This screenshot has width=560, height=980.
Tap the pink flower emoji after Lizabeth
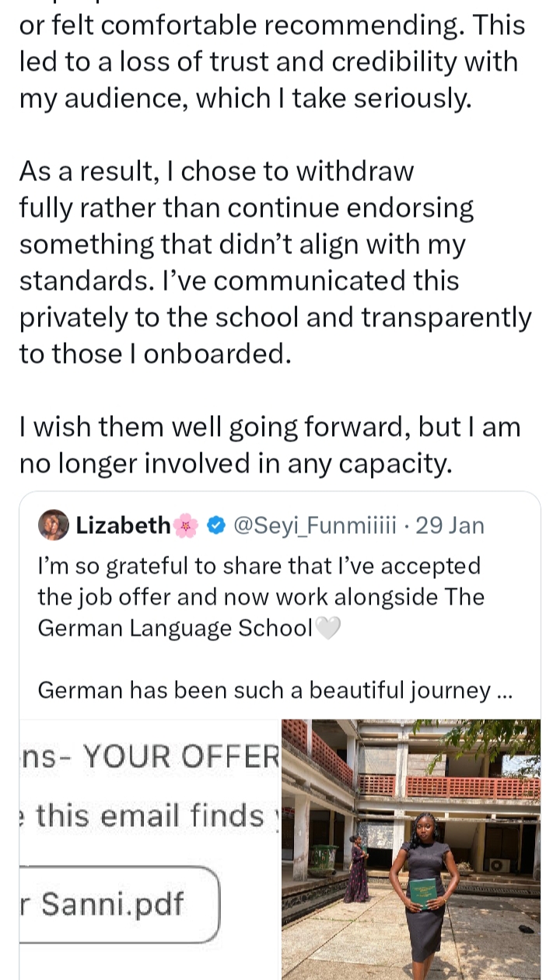coord(187,526)
